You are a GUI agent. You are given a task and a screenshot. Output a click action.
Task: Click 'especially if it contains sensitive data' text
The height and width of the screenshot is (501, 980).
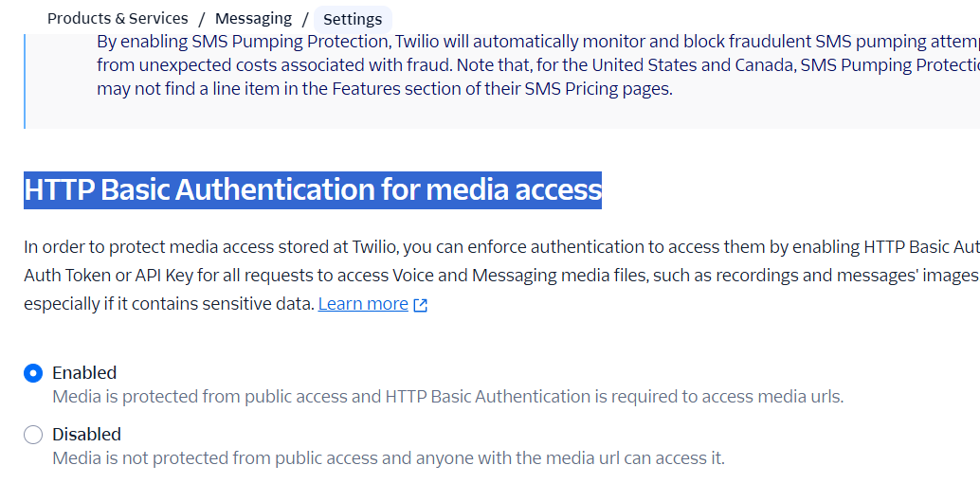[x=169, y=304]
